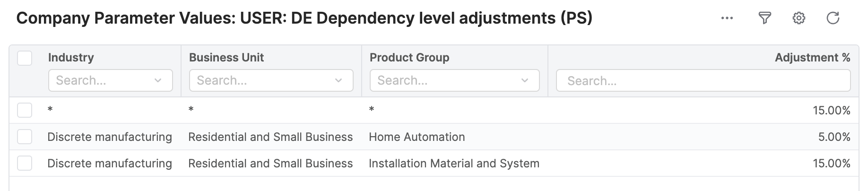Image resolution: width=868 pixels, height=191 pixels.
Task: Toggle the select-all header checkbox
Action: [x=25, y=58]
